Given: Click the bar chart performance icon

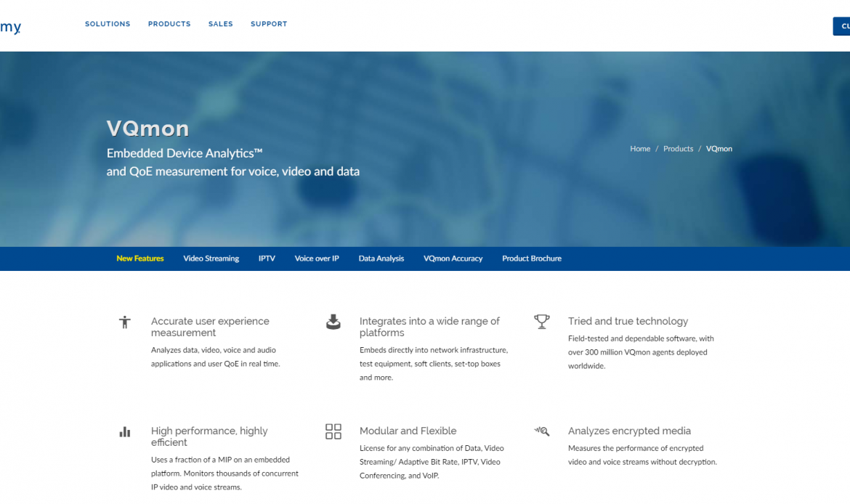Looking at the screenshot, I should 125,431.
